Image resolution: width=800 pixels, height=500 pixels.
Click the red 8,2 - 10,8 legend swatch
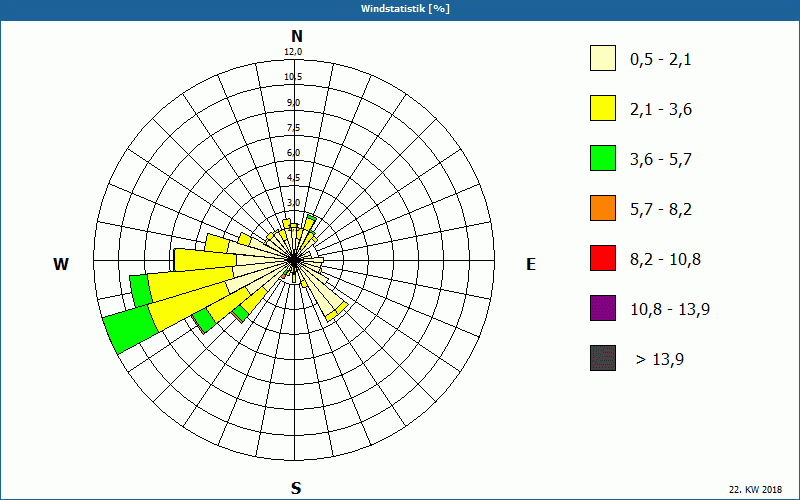pyautogui.click(x=603, y=258)
